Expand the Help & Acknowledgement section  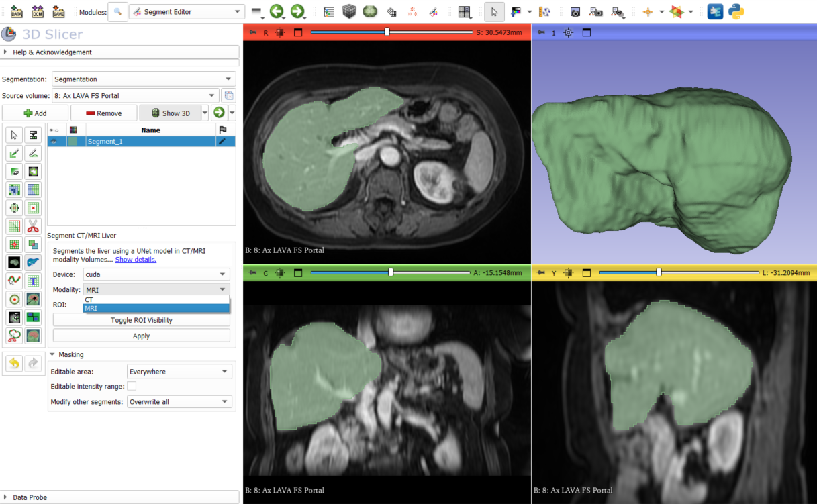pos(52,52)
